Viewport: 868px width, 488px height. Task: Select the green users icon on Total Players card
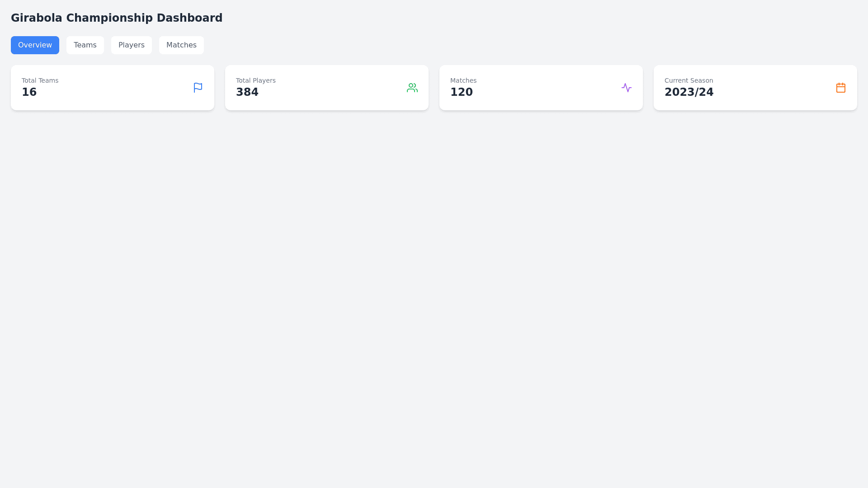(412, 87)
